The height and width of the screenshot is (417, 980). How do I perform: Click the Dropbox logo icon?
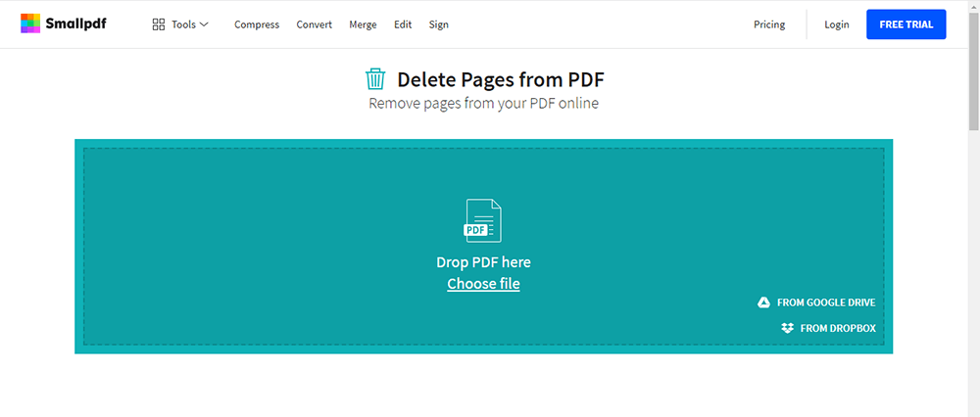point(787,328)
